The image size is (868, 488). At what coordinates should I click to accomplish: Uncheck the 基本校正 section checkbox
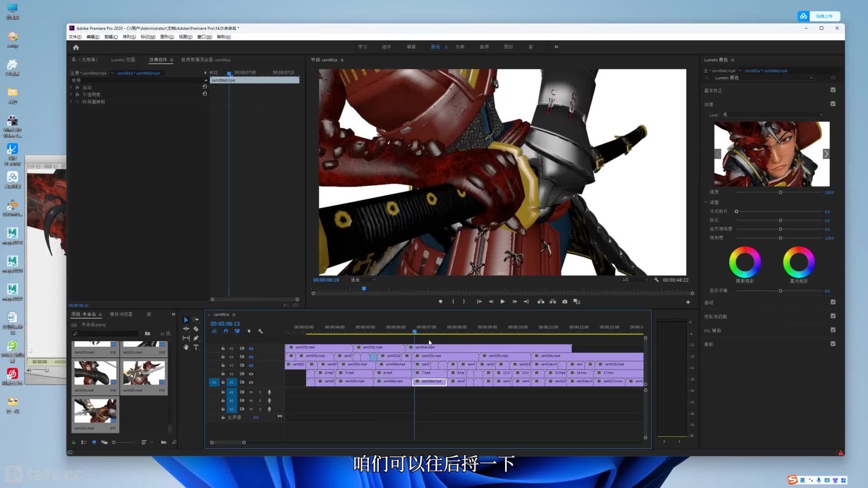[833, 90]
